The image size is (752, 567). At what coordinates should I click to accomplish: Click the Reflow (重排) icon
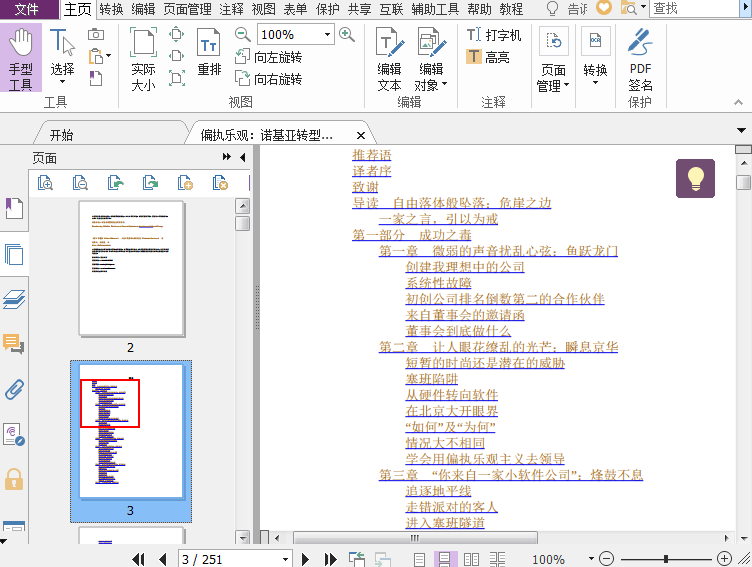[209, 55]
